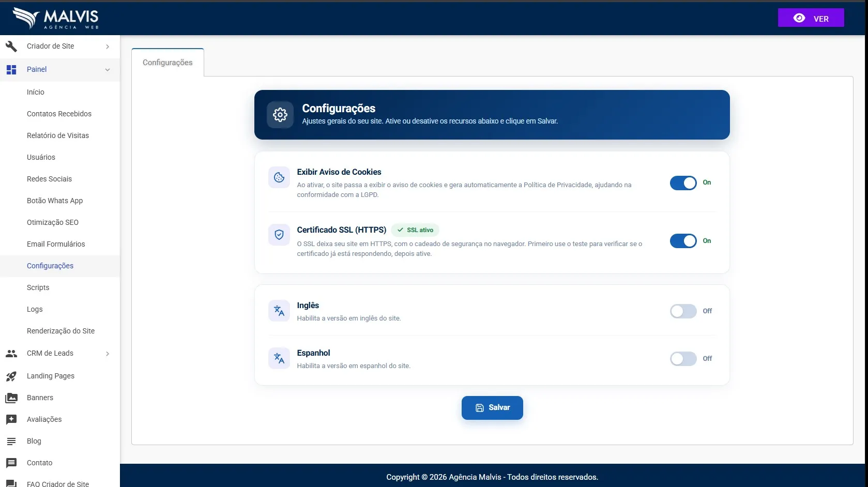Image resolution: width=868 pixels, height=487 pixels.
Task: Collapse the Painel menu chevron
Action: click(x=108, y=70)
